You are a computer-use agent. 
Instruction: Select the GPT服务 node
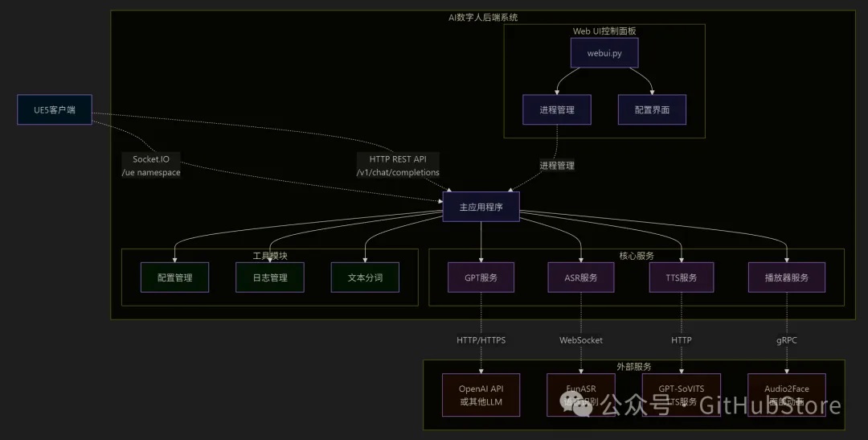[x=481, y=278]
